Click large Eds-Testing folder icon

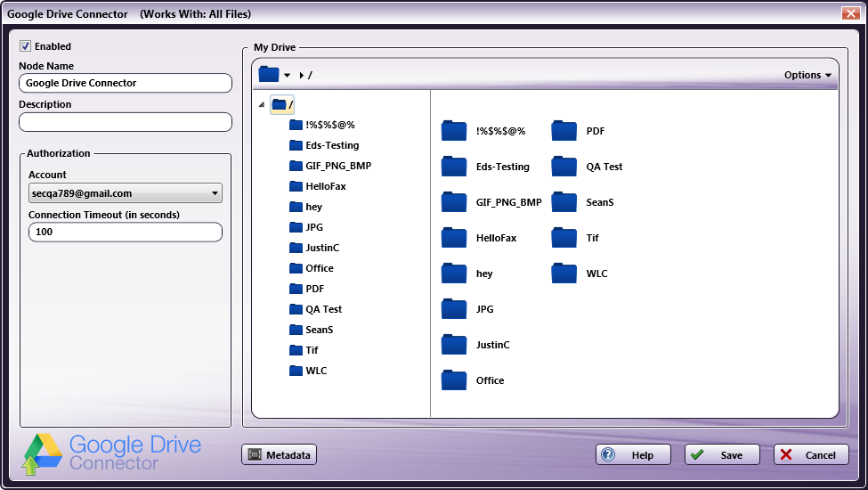(454, 166)
